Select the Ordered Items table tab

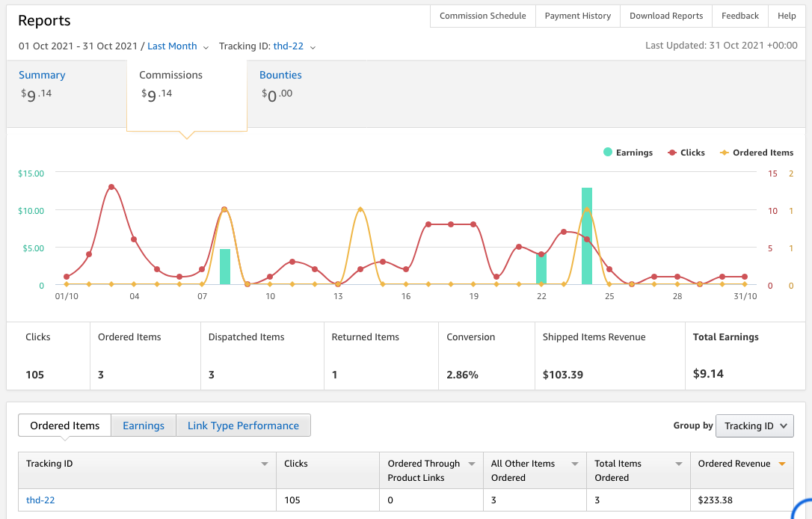point(65,426)
